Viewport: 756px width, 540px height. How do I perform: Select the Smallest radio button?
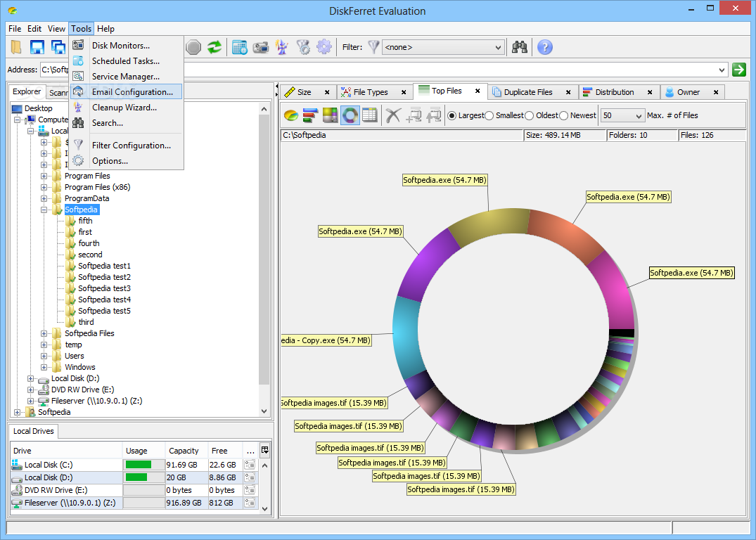(489, 116)
